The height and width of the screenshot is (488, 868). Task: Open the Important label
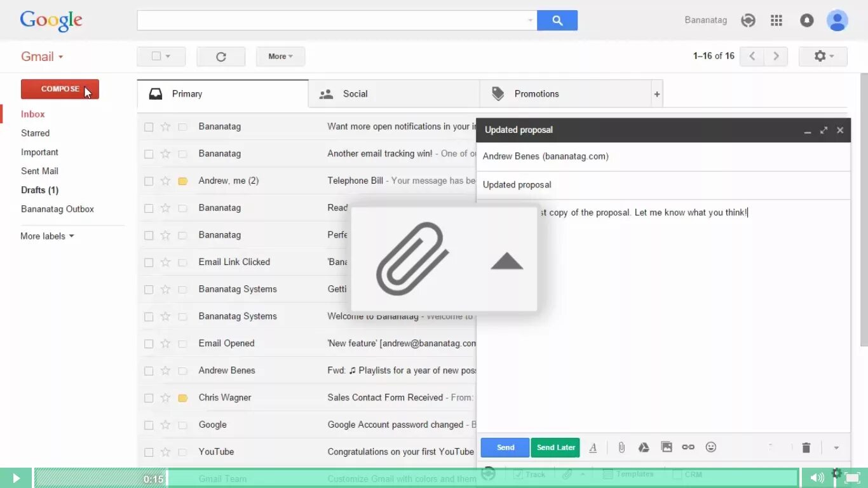39,152
